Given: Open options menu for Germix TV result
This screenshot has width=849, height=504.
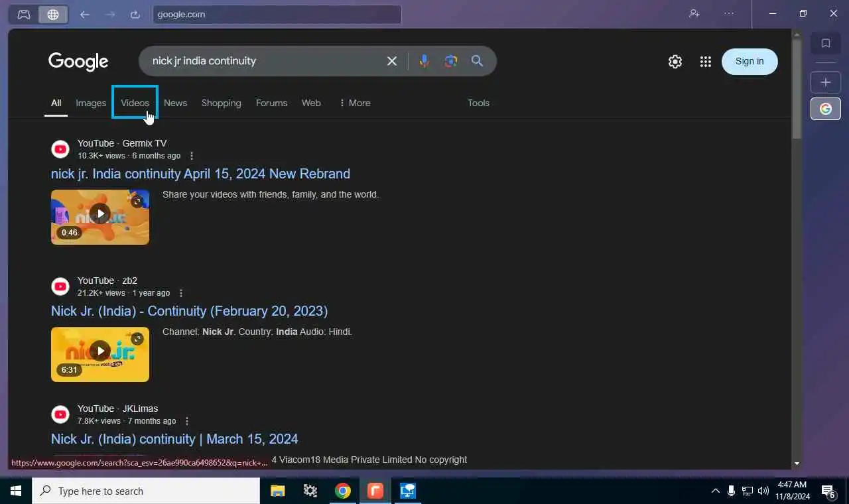Looking at the screenshot, I should tap(192, 156).
